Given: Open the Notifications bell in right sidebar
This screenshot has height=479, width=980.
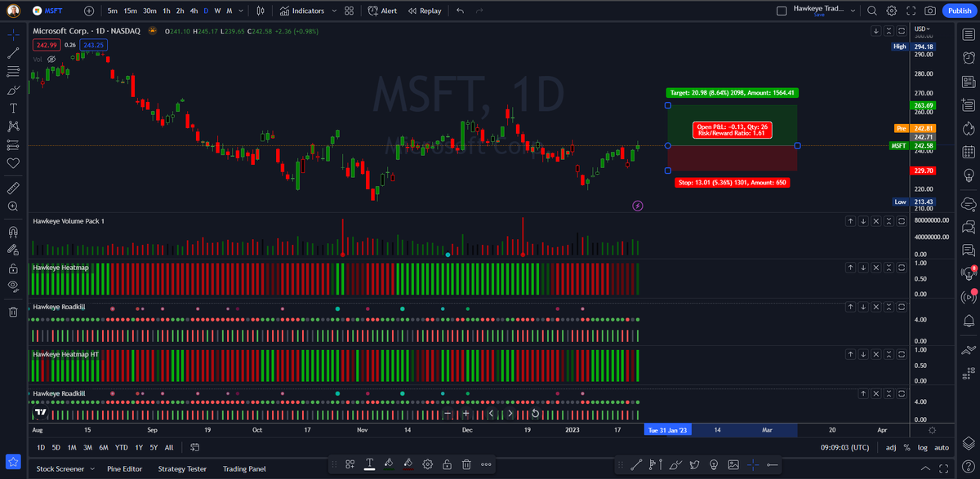Looking at the screenshot, I should 969,321.
